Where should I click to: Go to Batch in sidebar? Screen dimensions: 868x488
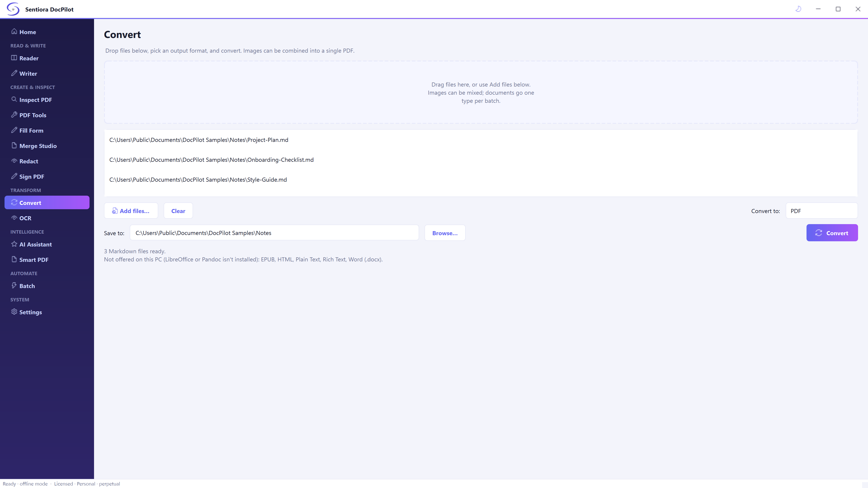click(47, 286)
